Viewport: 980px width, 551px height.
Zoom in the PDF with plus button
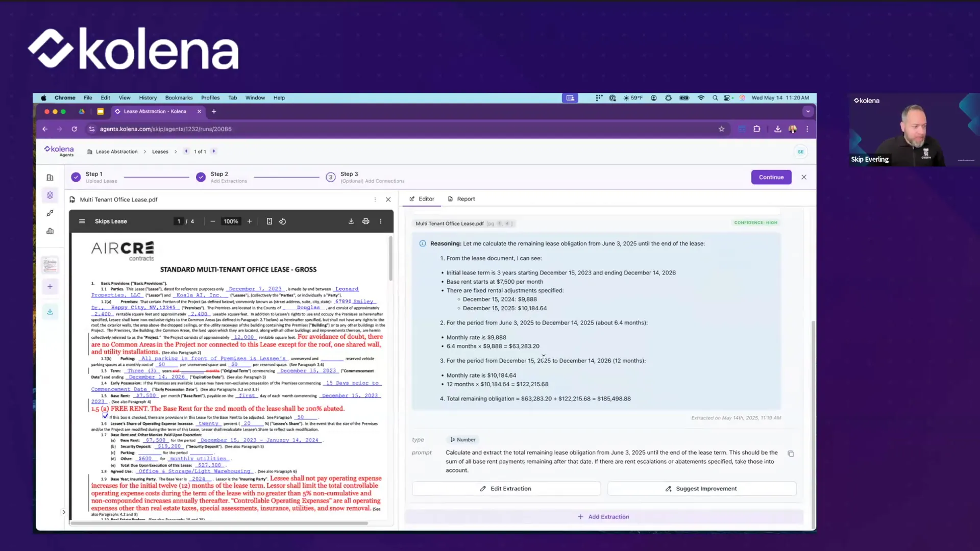pos(250,221)
